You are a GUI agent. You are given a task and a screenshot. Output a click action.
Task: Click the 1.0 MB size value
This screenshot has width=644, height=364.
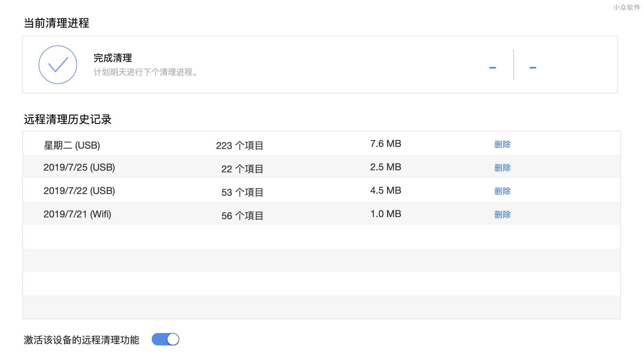386,214
